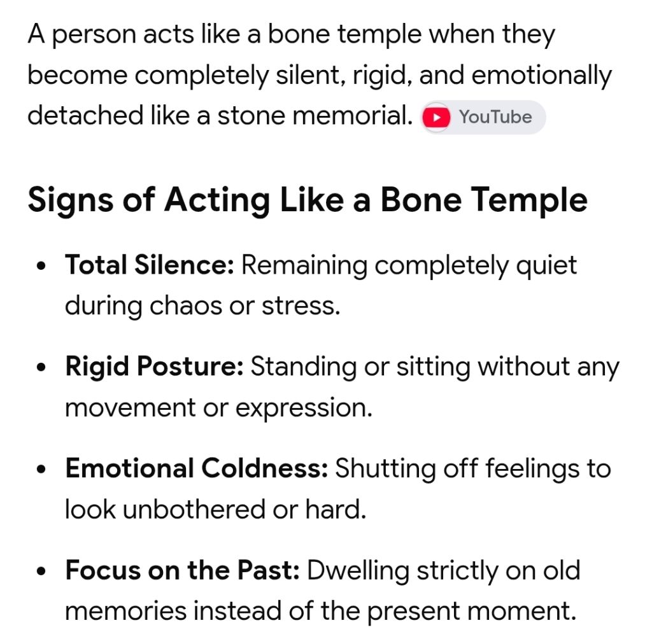
Task: Click the words 'memories instead of the present moment'
Action: coord(321,611)
